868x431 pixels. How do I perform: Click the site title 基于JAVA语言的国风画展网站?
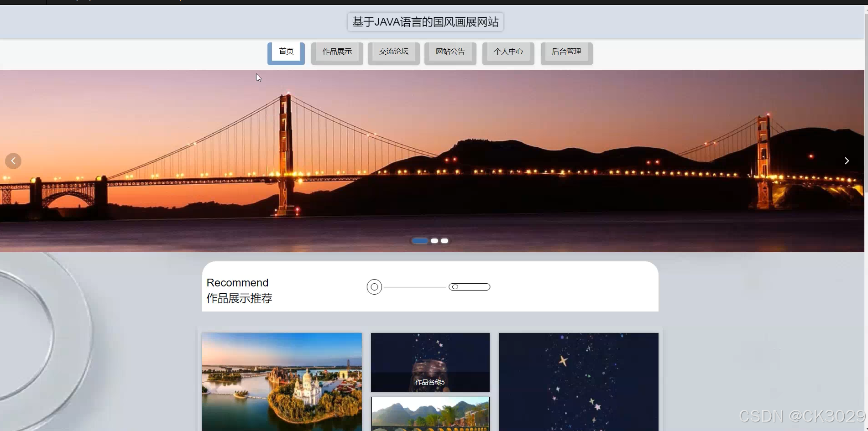coord(425,22)
